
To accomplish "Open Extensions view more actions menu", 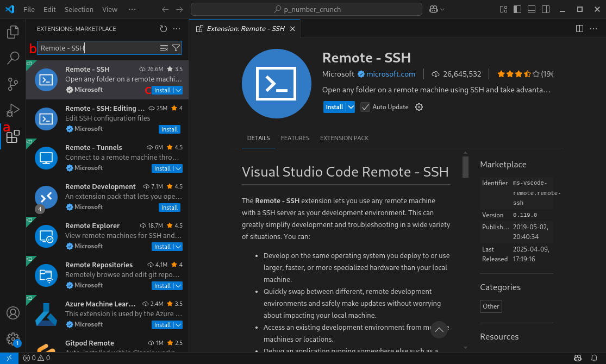I will pos(177,29).
